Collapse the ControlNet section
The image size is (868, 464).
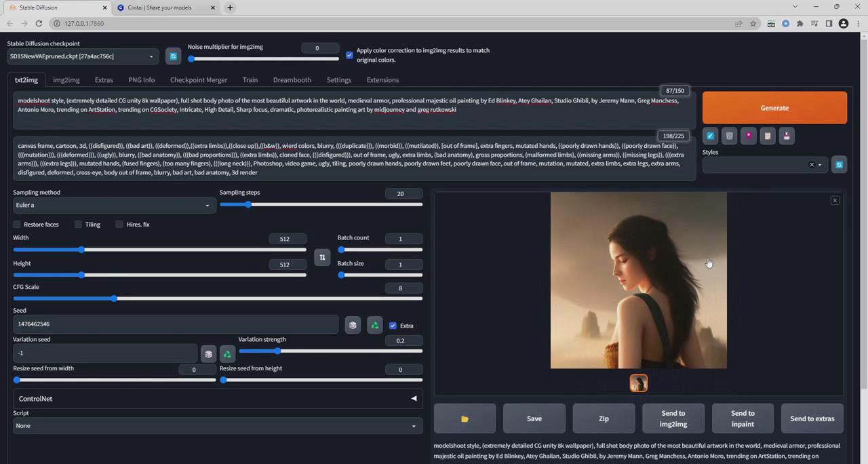(414, 398)
